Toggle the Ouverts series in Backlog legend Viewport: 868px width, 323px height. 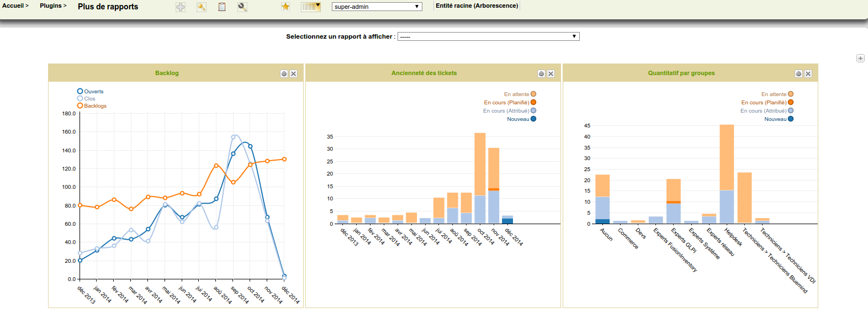click(x=80, y=91)
